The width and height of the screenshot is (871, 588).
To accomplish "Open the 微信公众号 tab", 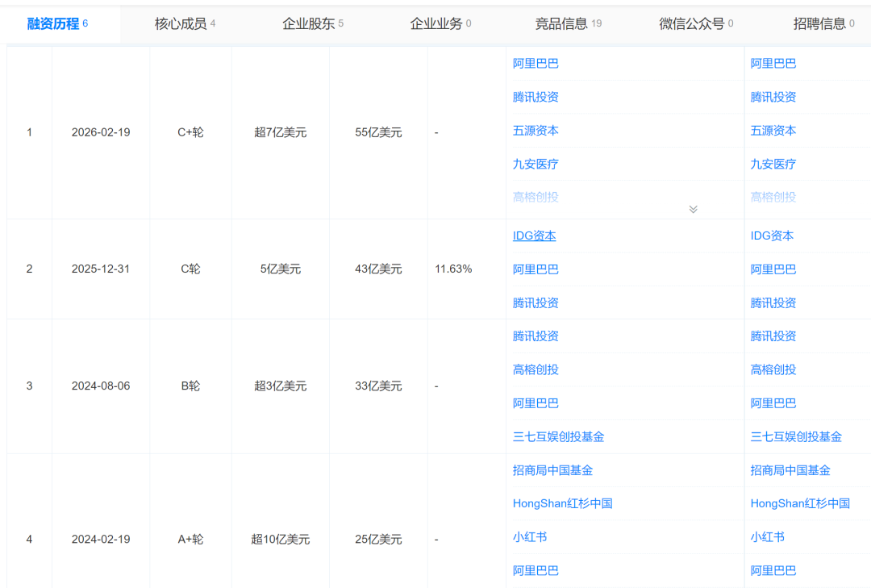I will (691, 24).
